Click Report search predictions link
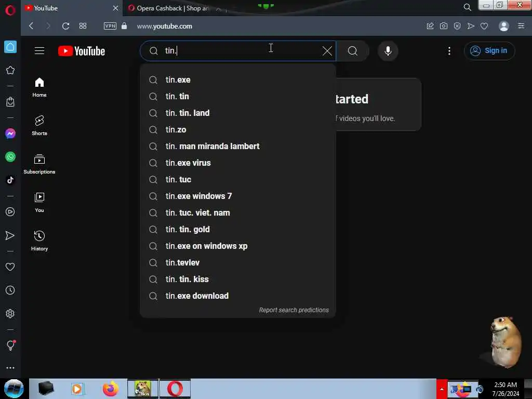 [x=294, y=310]
